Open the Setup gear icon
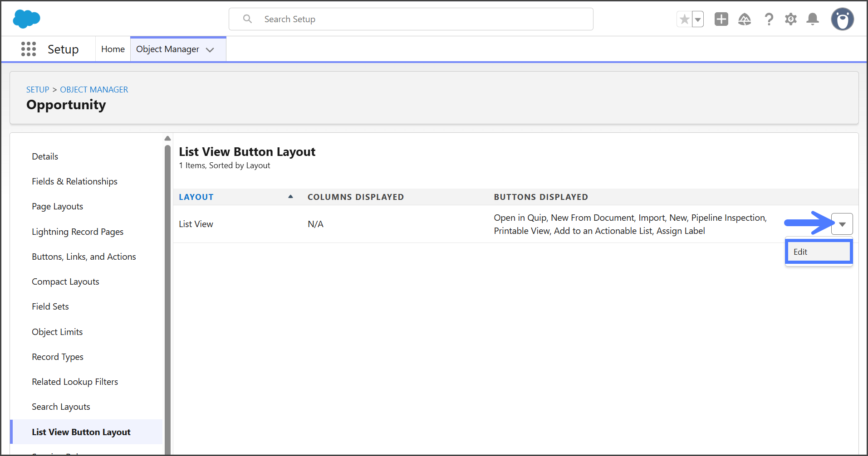868x456 pixels. (x=790, y=19)
